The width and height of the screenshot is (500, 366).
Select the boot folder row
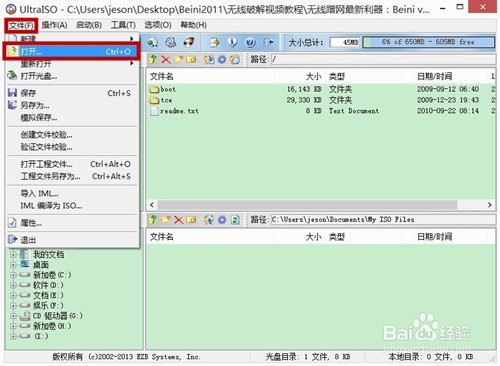[321, 89]
